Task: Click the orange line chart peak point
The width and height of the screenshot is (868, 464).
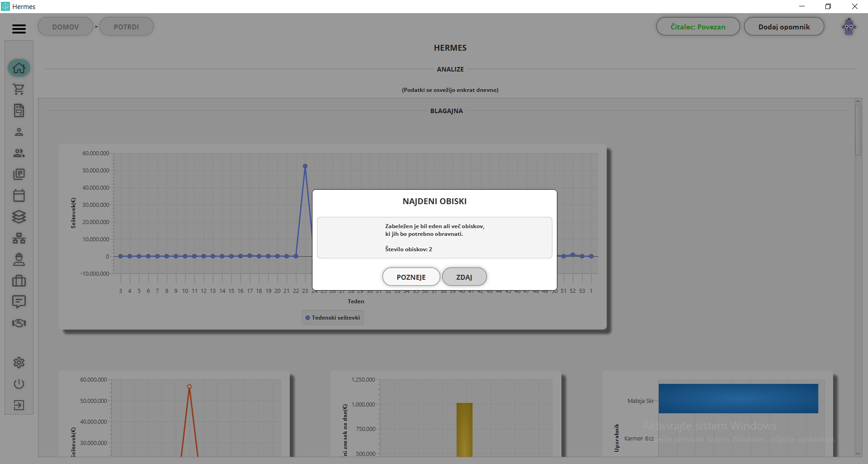Action: tap(189, 387)
